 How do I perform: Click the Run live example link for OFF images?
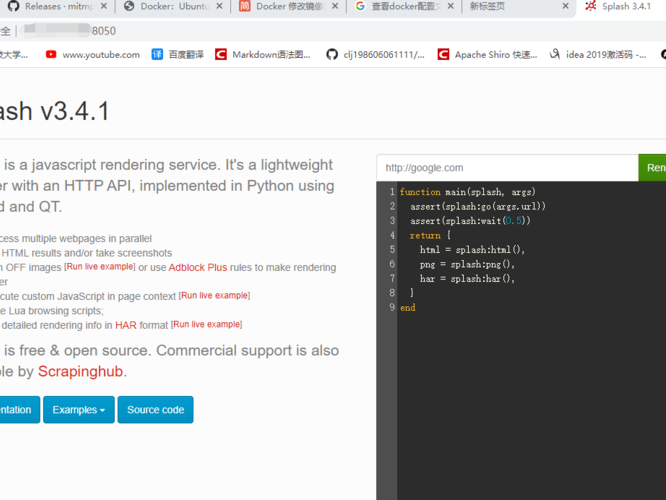pyautogui.click(x=99, y=267)
